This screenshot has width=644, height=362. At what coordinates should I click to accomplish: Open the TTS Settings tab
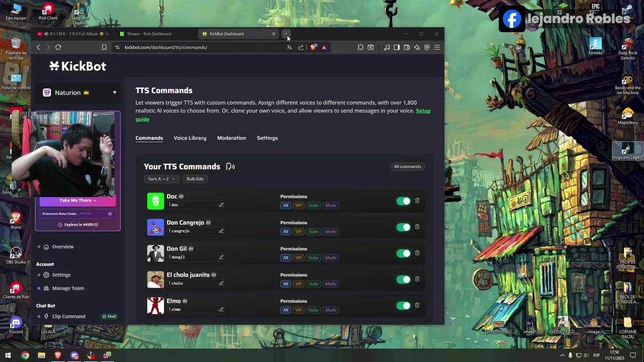click(267, 138)
